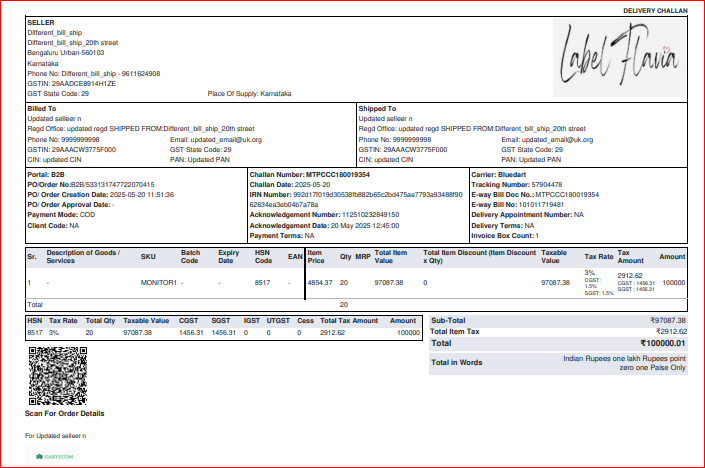Screen dimensions: 705x468
Task: Click seller phone number 9611624908 line
Action: click(x=94, y=73)
